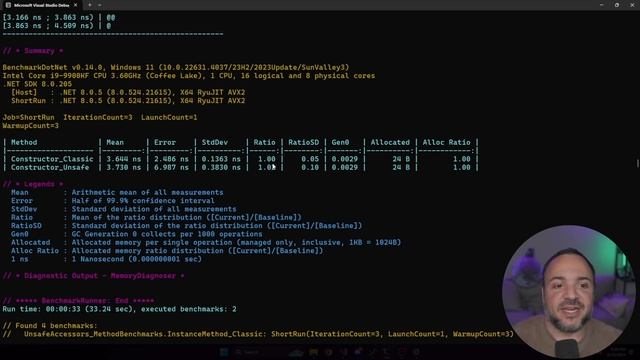The height and width of the screenshot is (360, 640).
Task: Click the '0.3830 ns' StdDev value
Action: [221, 167]
